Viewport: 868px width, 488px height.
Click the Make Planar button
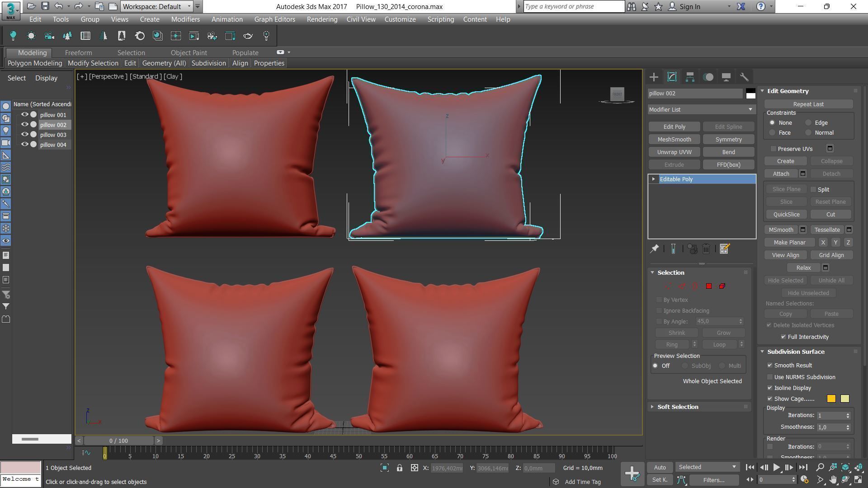789,242
